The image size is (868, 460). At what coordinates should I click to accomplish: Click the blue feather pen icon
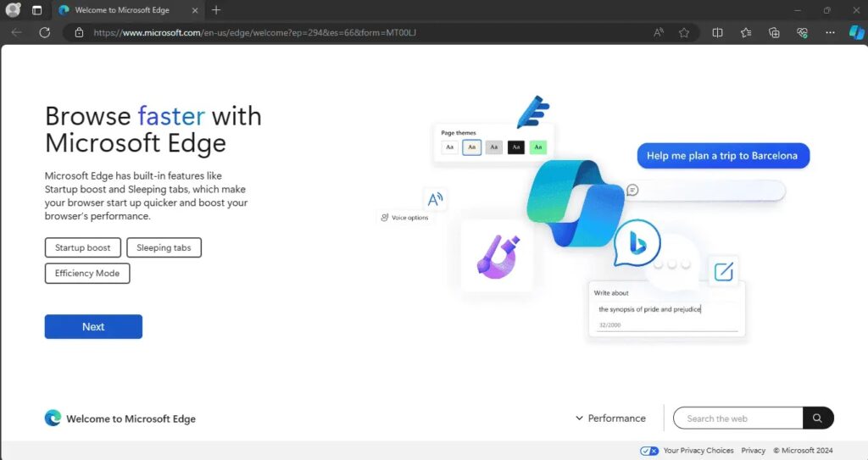(x=532, y=113)
